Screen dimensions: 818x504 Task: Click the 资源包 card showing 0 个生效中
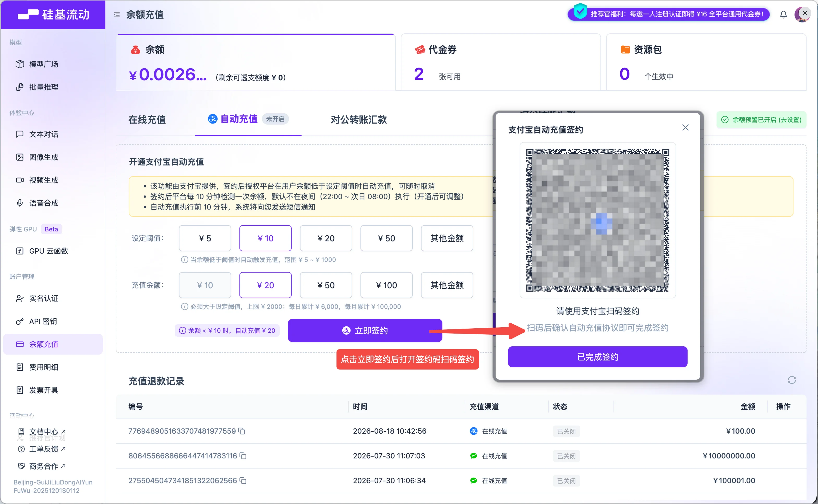(706, 62)
